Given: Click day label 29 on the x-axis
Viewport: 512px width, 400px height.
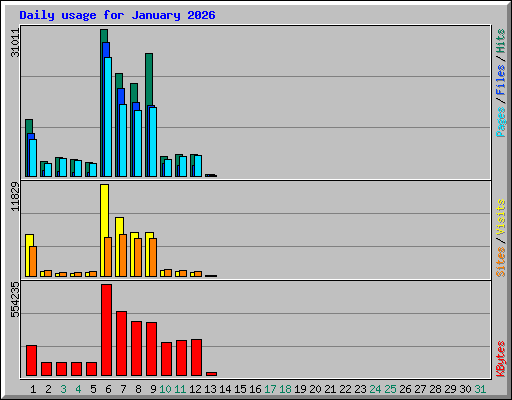Looking at the screenshot, I should 450,389.
